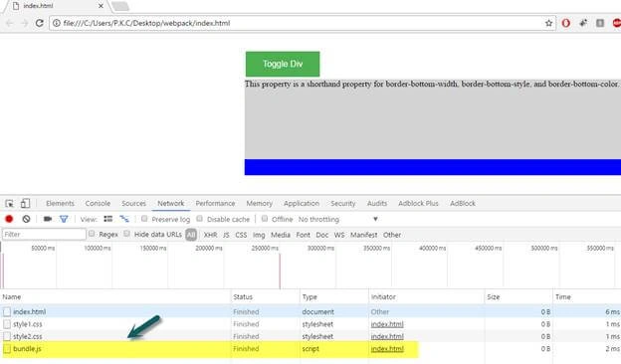621x364 pixels.
Task: Filter requests by Font
Action: tap(303, 235)
